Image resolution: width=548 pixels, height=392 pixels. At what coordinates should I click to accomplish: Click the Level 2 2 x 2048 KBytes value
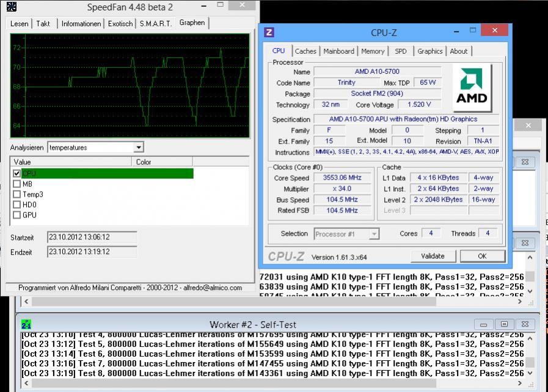click(438, 200)
